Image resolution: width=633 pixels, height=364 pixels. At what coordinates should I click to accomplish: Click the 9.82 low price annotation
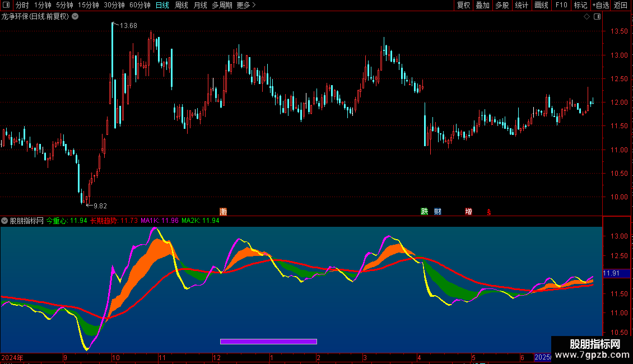click(100, 206)
